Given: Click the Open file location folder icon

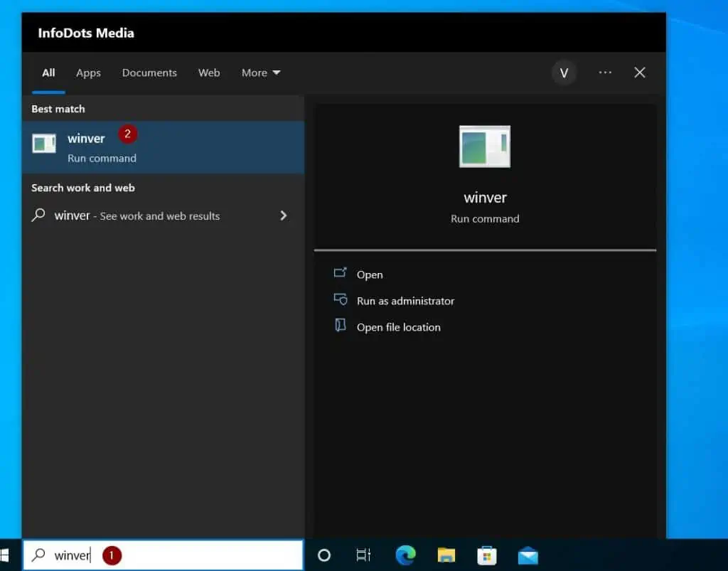Looking at the screenshot, I should [341, 325].
